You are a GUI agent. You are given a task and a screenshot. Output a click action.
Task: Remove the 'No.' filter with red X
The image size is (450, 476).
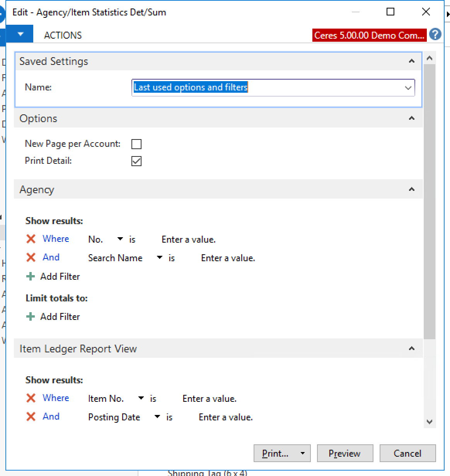[31, 239]
